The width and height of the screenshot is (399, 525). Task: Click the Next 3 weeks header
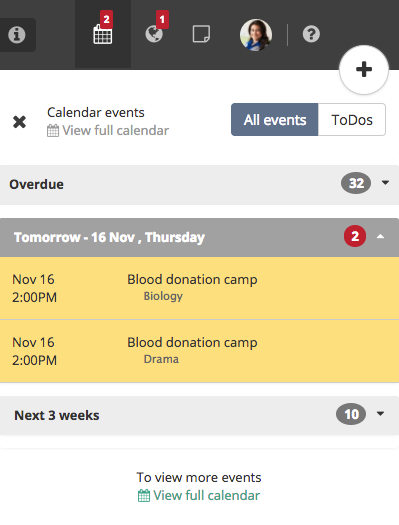click(x=200, y=416)
